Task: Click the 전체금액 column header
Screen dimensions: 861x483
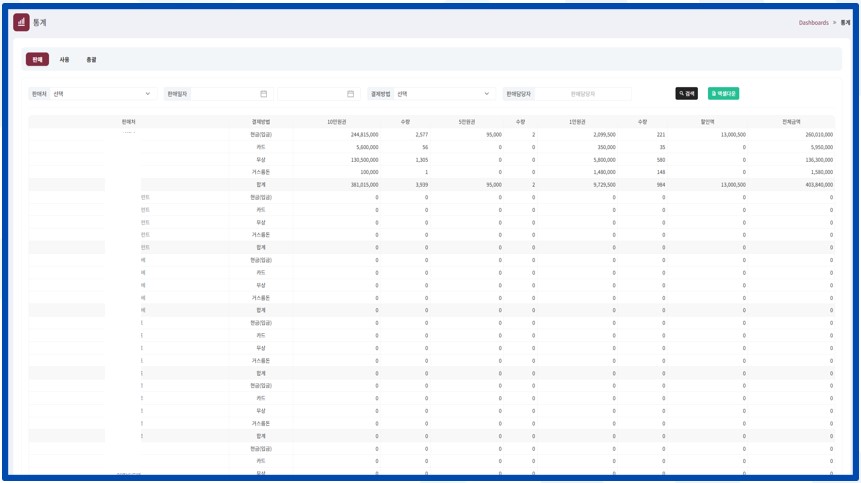Action: pos(790,121)
